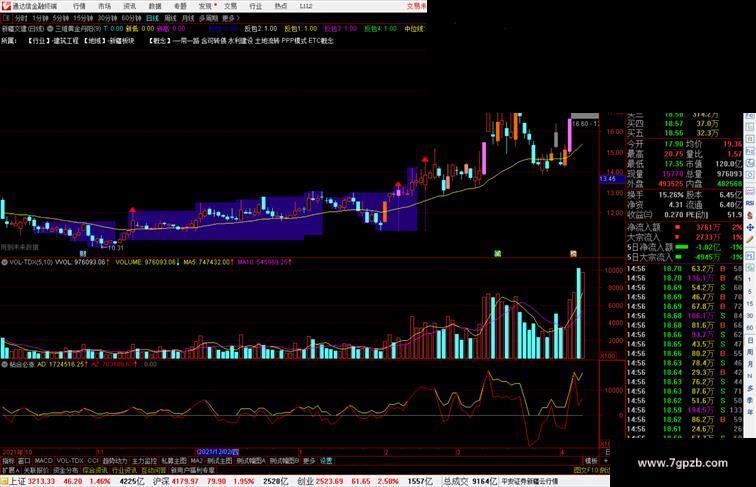Apply the 主力监控 indicator
Viewport: 756px width, 487px height.
click(145, 461)
